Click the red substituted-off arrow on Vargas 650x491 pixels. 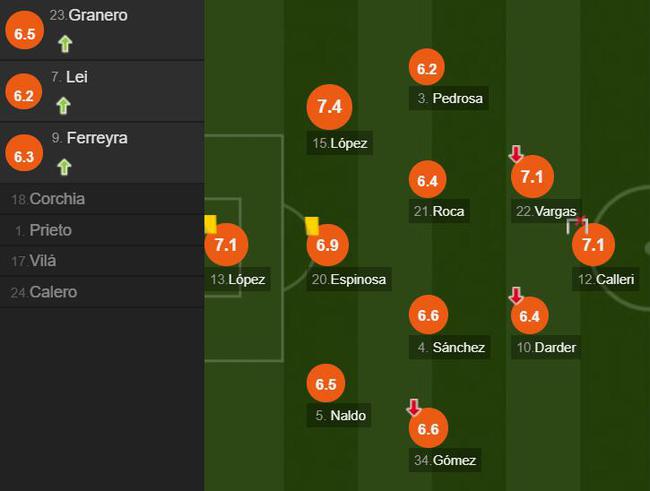tap(516, 153)
